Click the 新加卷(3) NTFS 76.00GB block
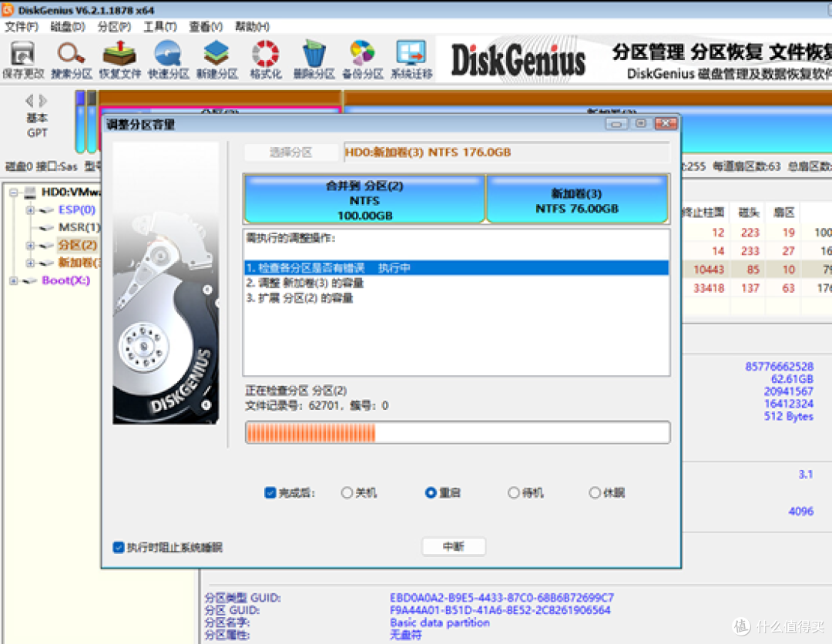 tap(577, 200)
